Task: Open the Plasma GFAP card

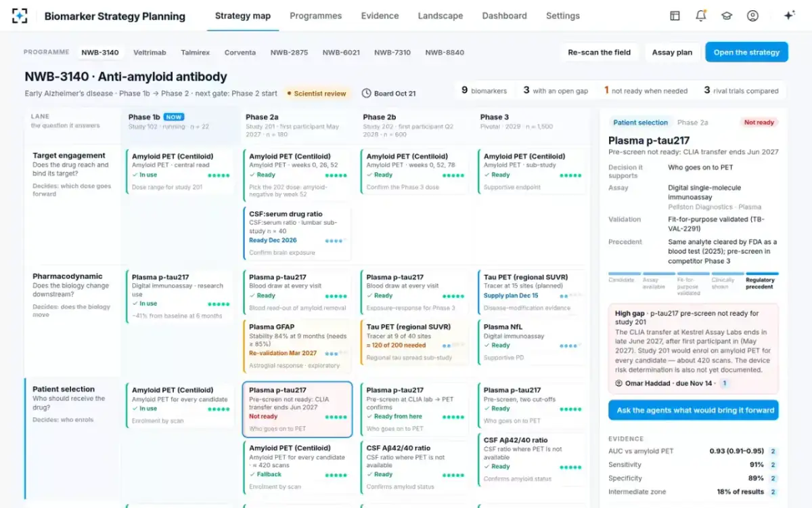Action: tap(296, 347)
